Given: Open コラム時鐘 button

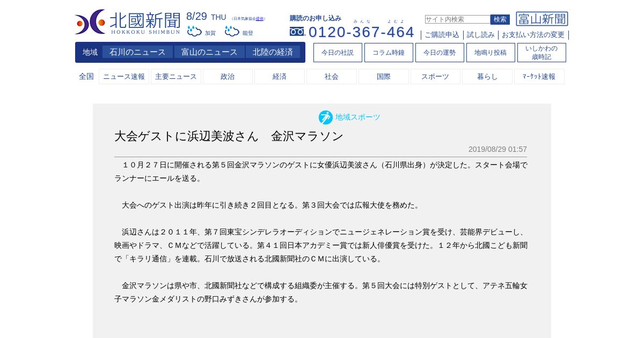Looking at the screenshot, I should point(389,53).
